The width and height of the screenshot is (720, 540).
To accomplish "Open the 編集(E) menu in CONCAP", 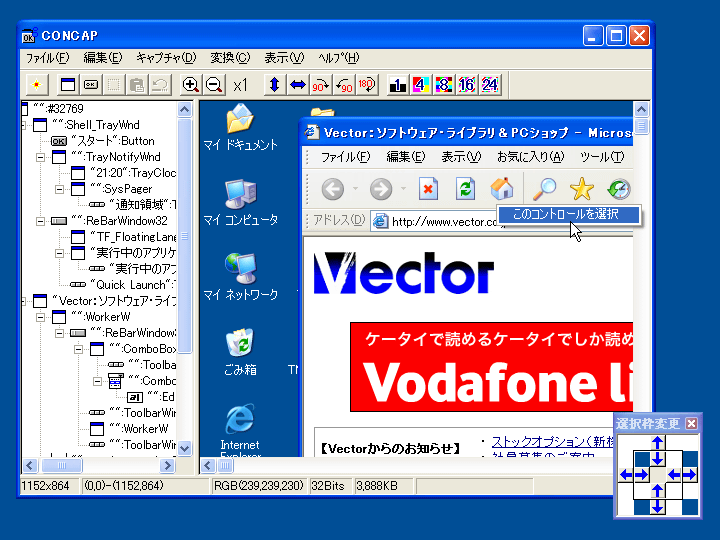I will [103, 58].
